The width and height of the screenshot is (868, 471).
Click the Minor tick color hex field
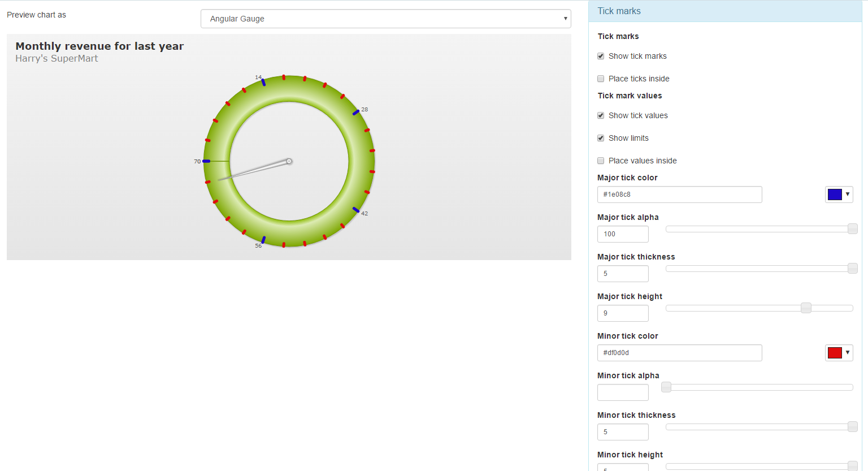(679, 353)
